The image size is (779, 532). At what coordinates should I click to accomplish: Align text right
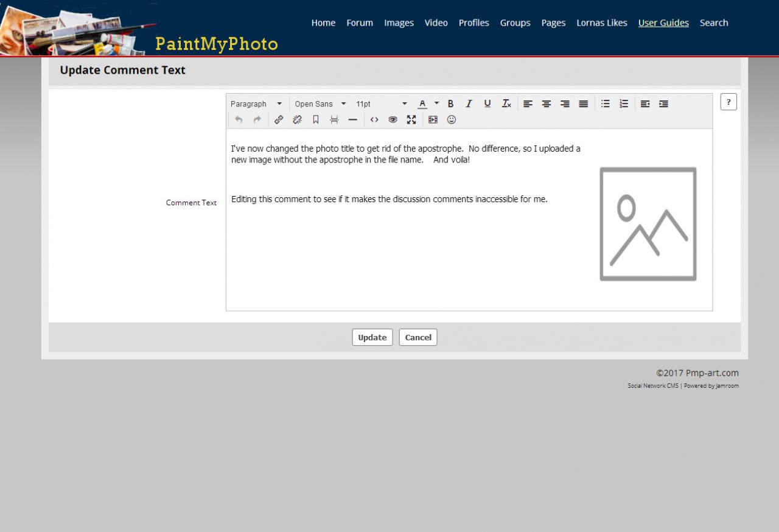565,104
